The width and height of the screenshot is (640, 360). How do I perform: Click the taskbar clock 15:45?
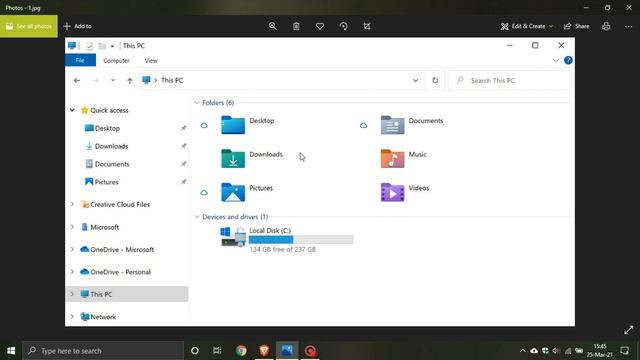600,351
